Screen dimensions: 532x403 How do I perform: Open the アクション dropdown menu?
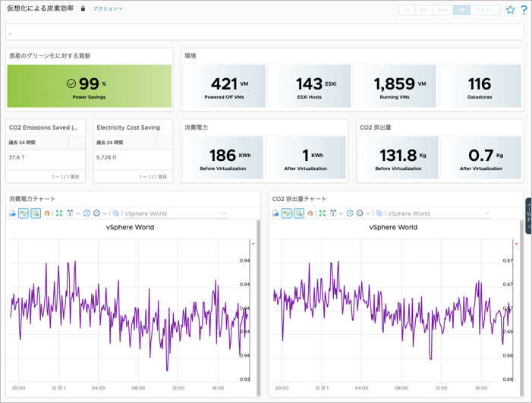click(107, 9)
